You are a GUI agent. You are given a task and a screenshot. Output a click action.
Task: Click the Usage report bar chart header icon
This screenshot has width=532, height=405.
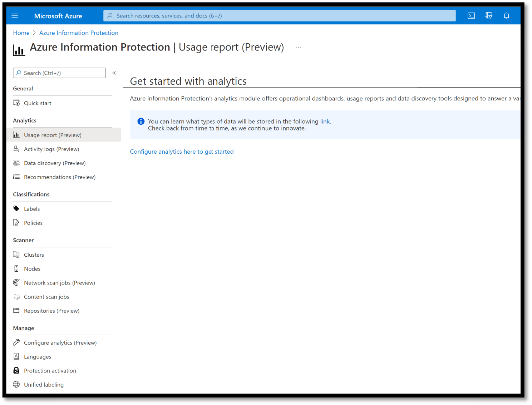point(19,50)
